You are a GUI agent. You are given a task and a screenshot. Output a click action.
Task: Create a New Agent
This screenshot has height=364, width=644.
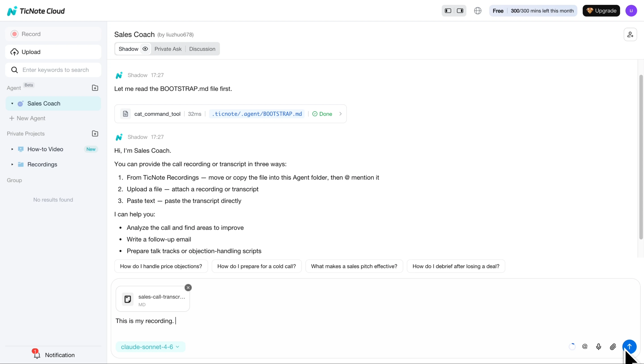pos(27,118)
